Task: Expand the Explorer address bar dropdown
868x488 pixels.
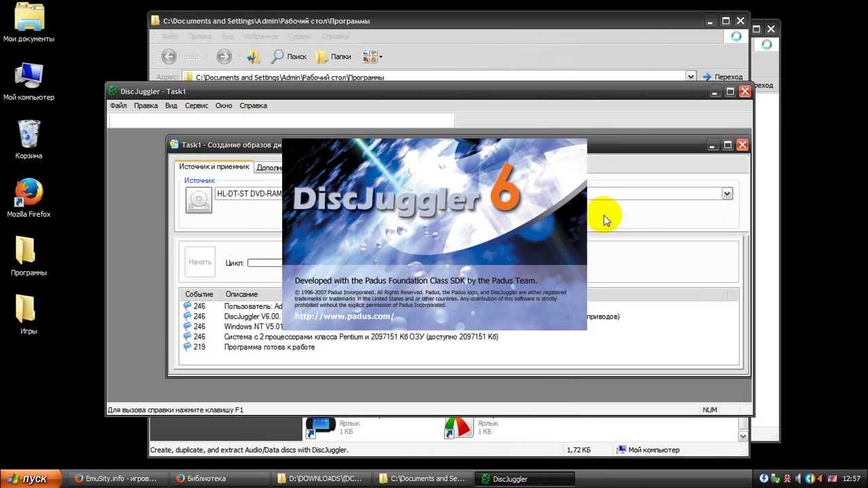Action: click(x=690, y=77)
